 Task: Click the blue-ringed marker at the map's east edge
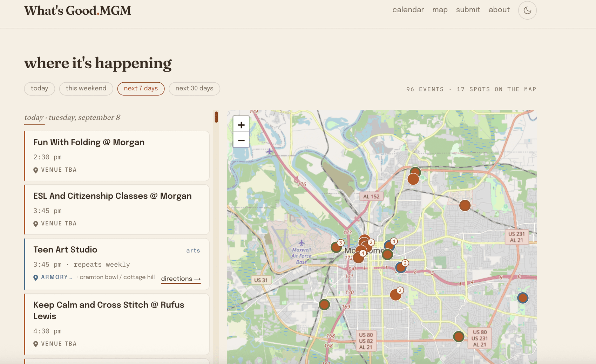pos(523,298)
